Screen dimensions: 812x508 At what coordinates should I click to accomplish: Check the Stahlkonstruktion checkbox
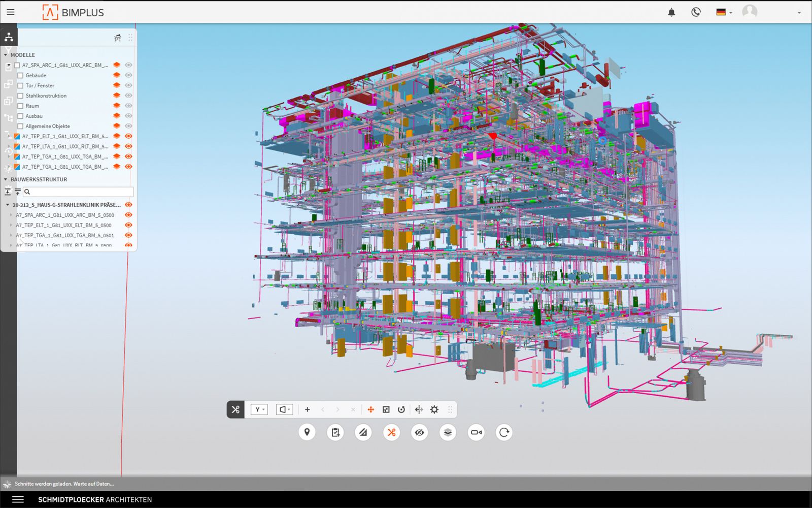(x=20, y=96)
